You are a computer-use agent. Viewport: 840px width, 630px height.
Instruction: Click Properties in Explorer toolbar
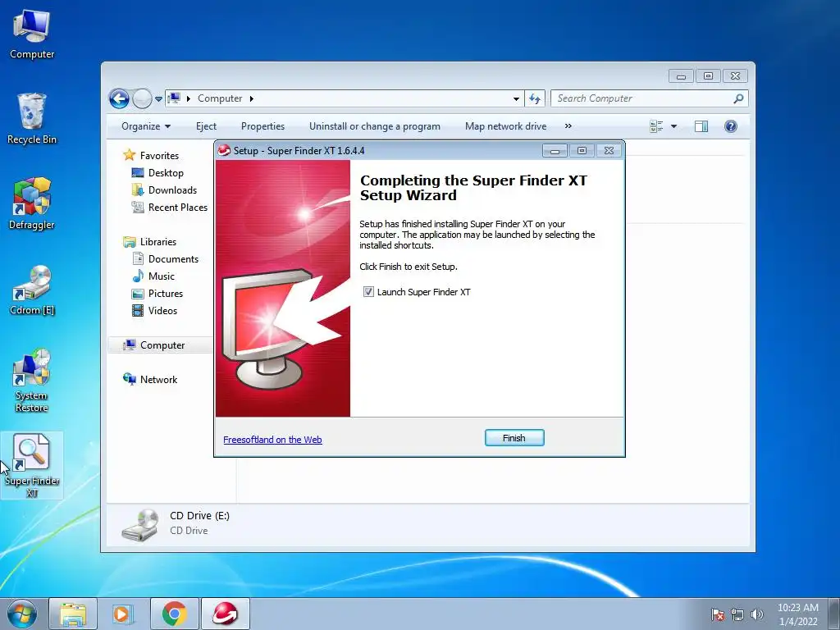(x=262, y=126)
